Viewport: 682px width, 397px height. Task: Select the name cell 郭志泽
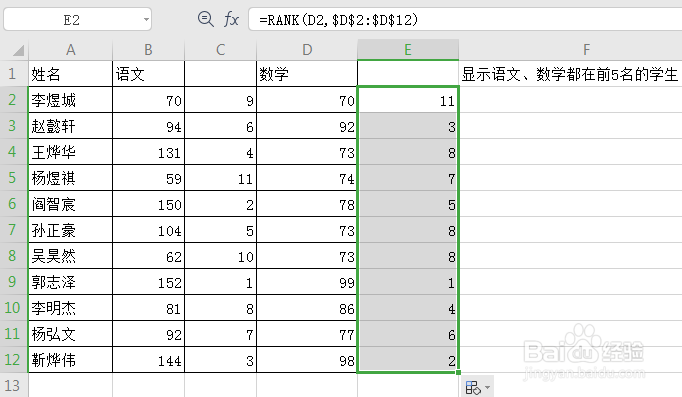(70, 281)
